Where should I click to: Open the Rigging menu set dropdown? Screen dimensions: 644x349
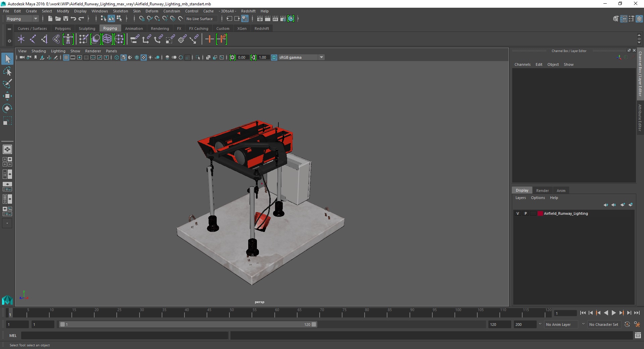tap(22, 19)
